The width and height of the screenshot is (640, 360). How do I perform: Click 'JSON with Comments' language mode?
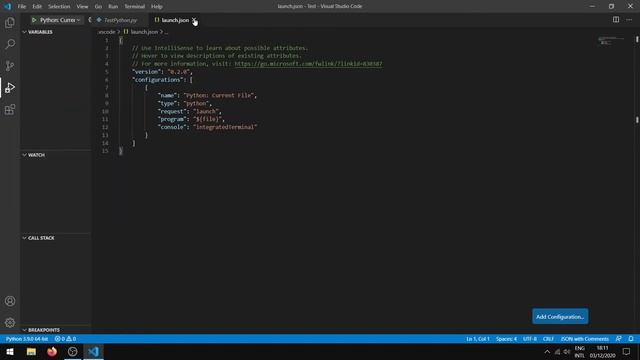point(584,339)
